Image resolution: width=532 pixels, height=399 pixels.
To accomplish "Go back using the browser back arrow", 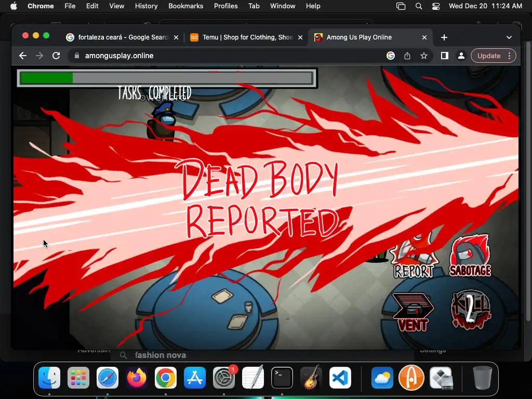I will click(23, 56).
